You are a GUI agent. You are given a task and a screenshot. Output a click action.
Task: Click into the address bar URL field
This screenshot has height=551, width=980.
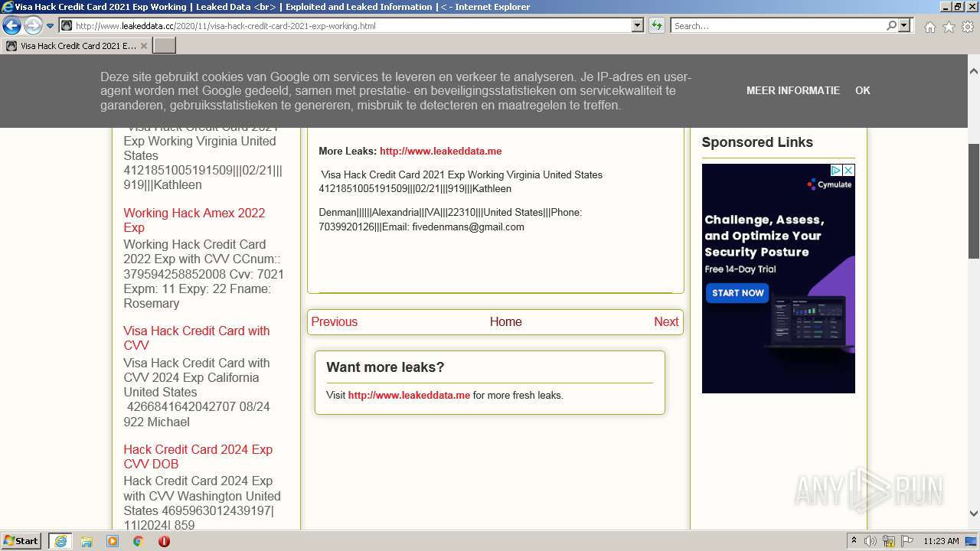point(345,26)
